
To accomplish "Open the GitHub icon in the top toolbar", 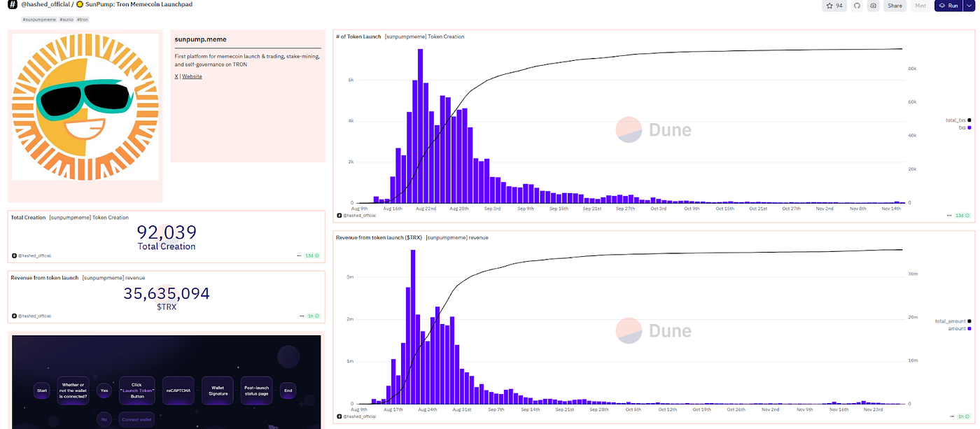I will point(857,6).
